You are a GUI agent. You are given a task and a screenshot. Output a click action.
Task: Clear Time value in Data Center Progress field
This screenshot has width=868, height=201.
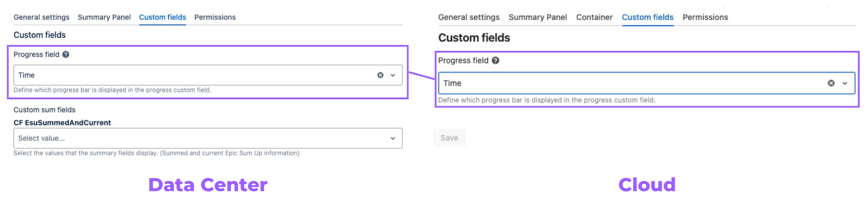[x=380, y=75]
